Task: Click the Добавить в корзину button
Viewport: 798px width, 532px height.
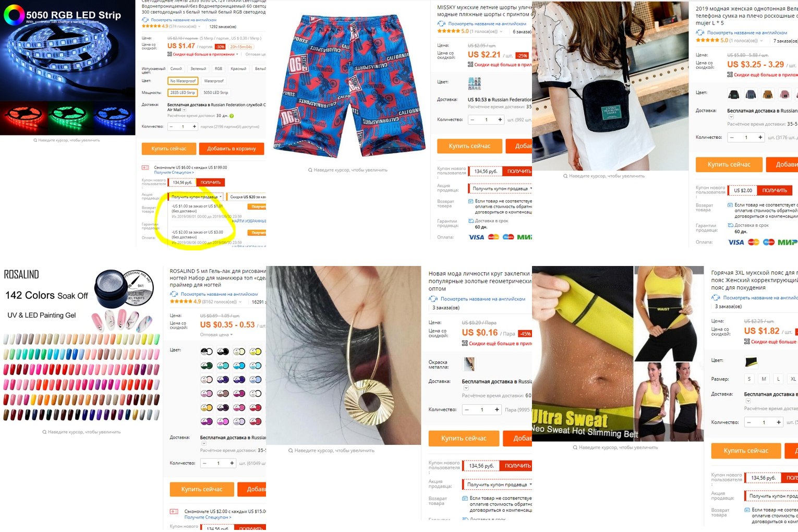Action: click(232, 149)
